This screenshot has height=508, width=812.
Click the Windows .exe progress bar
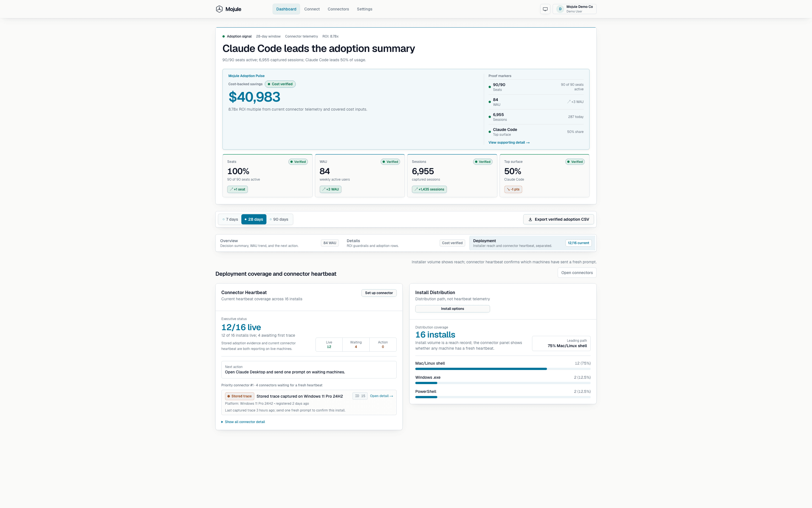coord(503,383)
